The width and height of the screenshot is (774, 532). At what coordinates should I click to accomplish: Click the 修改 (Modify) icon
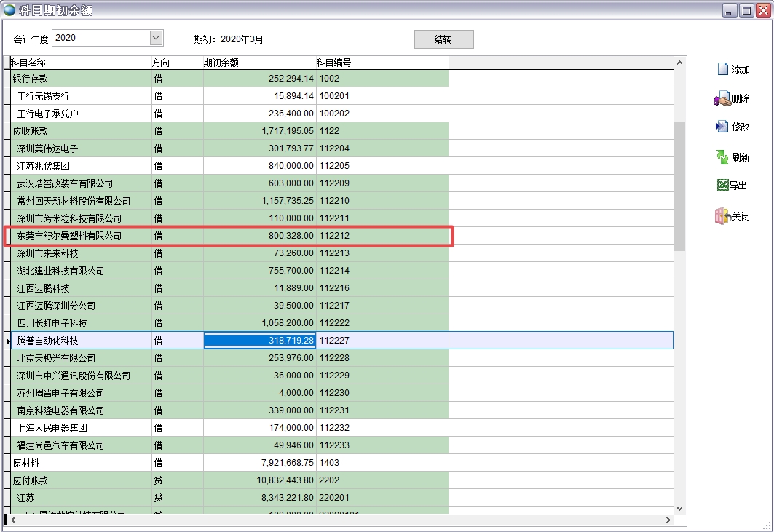(722, 127)
